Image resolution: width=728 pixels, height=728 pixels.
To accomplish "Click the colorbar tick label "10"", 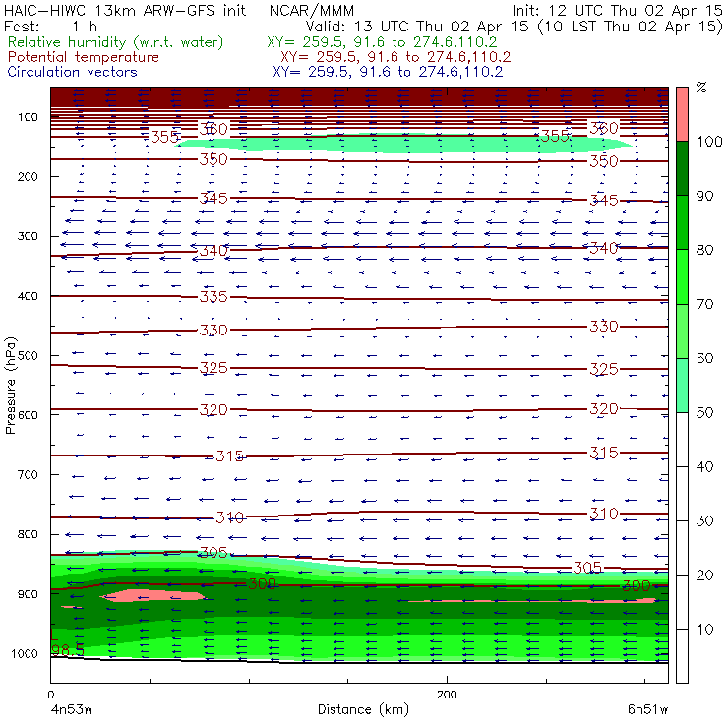I will [x=704, y=630].
